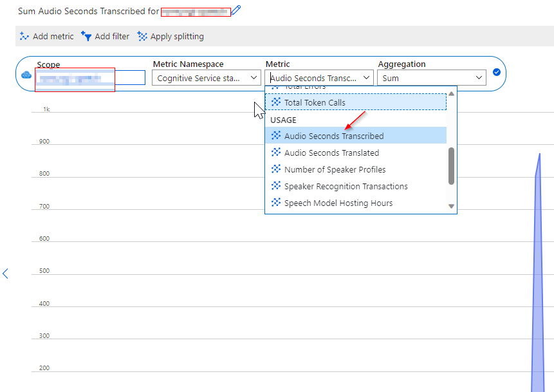Click the Metric Namespace chevron arrow

(254, 78)
